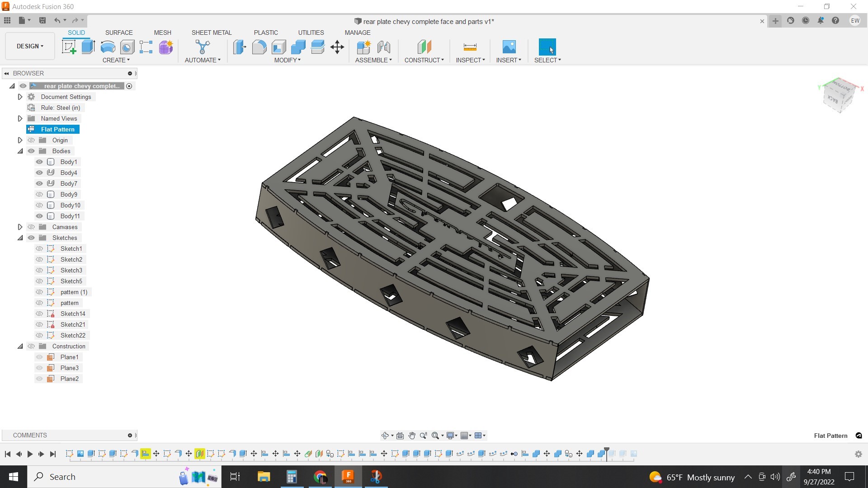868x488 pixels.
Task: Hide Body1 using its eye icon
Action: pos(39,161)
